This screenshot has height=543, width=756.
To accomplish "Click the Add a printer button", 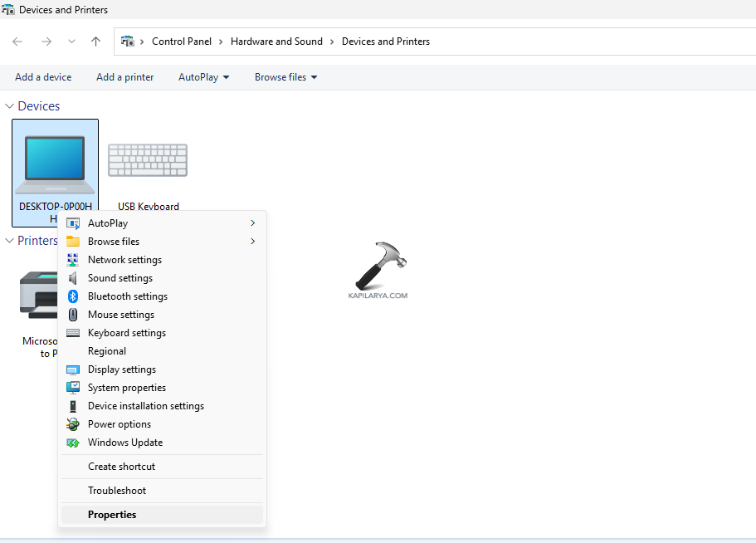I will click(x=124, y=76).
